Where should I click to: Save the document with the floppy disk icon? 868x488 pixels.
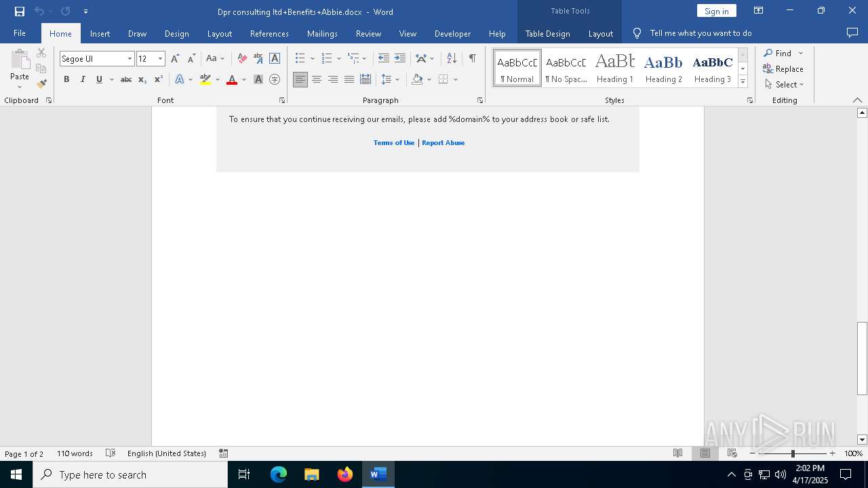[x=20, y=11]
